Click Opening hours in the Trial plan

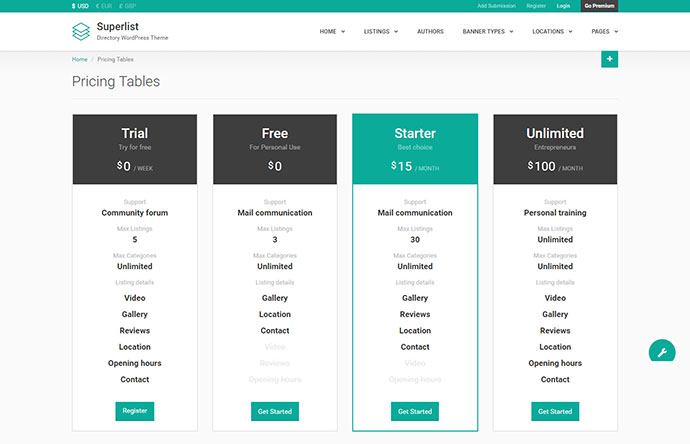click(135, 363)
